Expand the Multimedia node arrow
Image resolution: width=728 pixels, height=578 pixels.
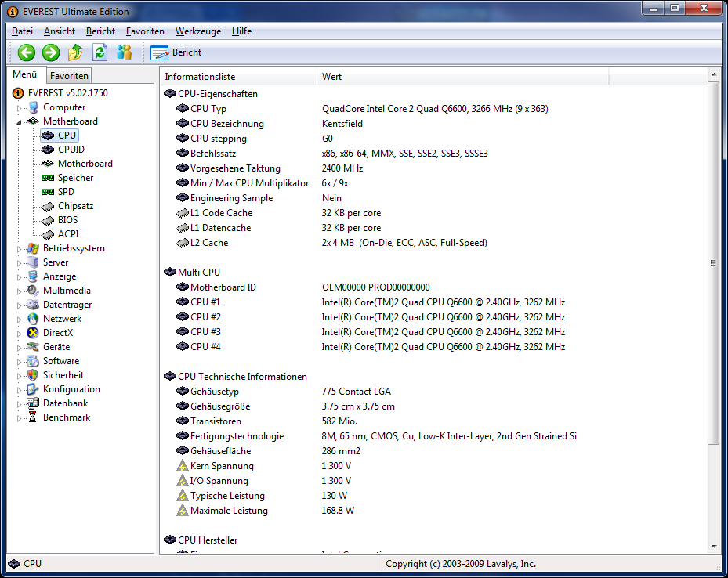click(x=19, y=291)
